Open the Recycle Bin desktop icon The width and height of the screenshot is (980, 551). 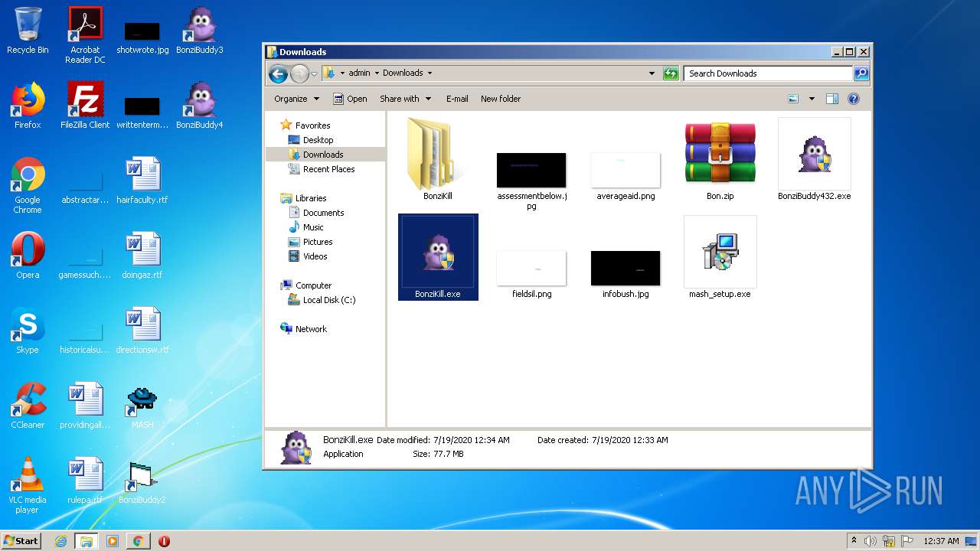click(x=28, y=31)
